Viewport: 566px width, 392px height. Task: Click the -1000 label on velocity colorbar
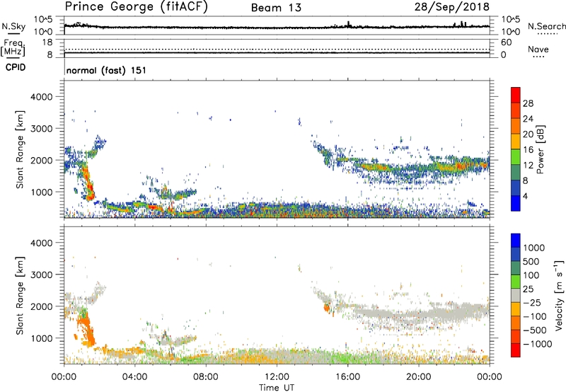pyautogui.click(x=537, y=344)
